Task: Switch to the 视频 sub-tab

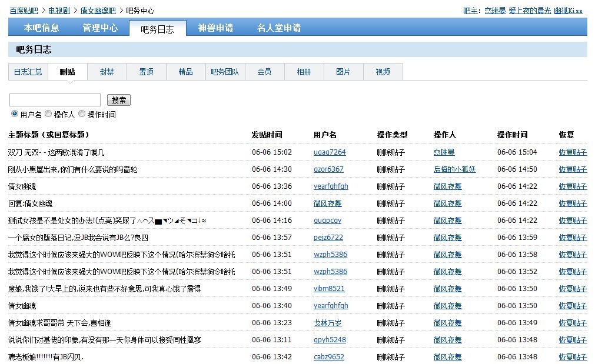Action: [383, 72]
